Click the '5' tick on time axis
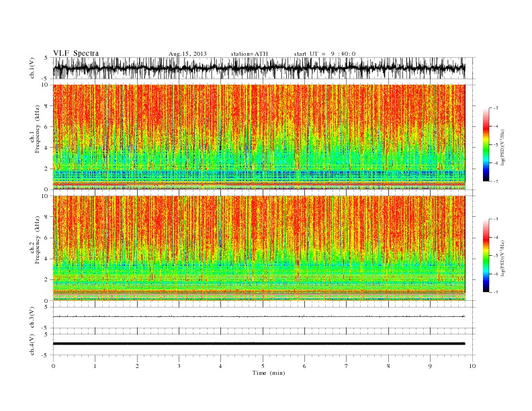532x411 pixels. [263, 366]
